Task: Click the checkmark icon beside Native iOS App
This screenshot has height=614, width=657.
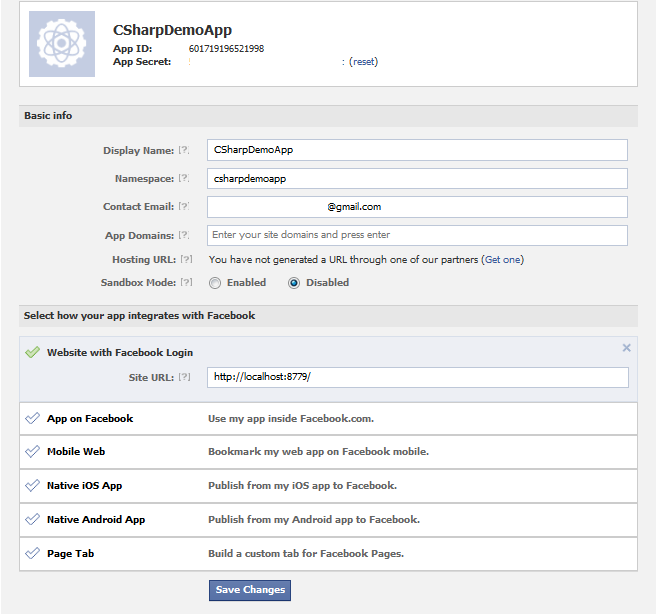Action: tap(32, 485)
